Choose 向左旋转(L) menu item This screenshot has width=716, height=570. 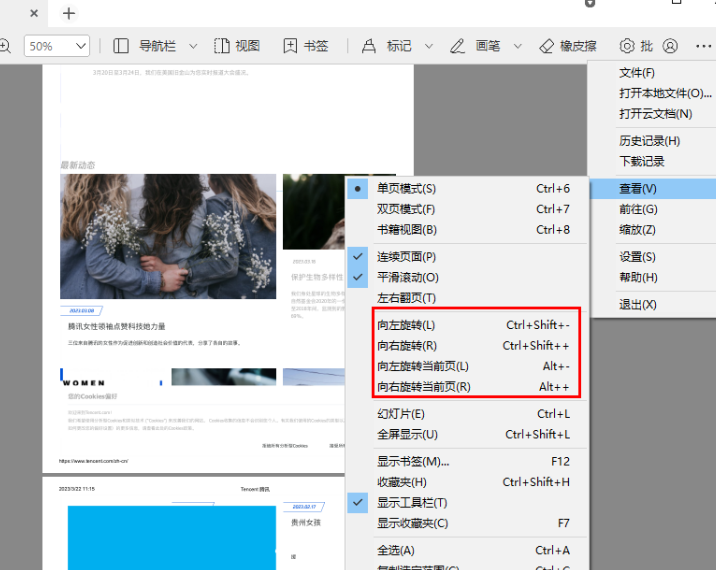[x=467, y=325]
